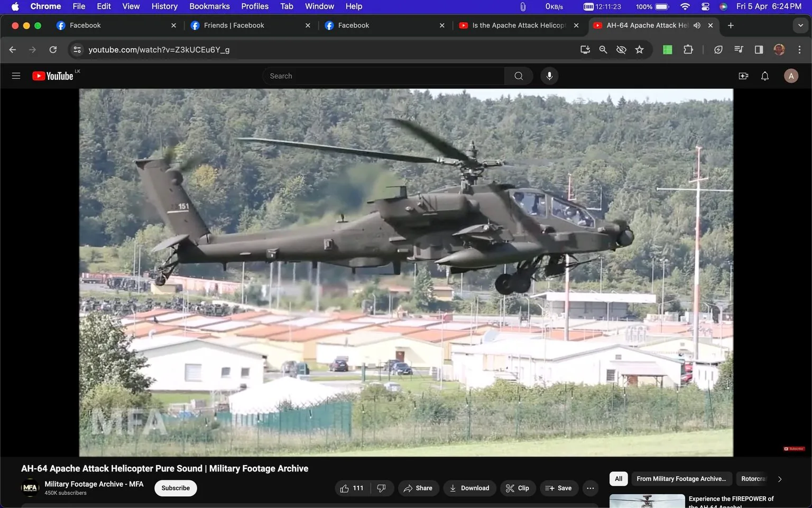Expand the suggestion chips with the right arrow
Viewport: 812px width, 508px height.
[780, 478]
